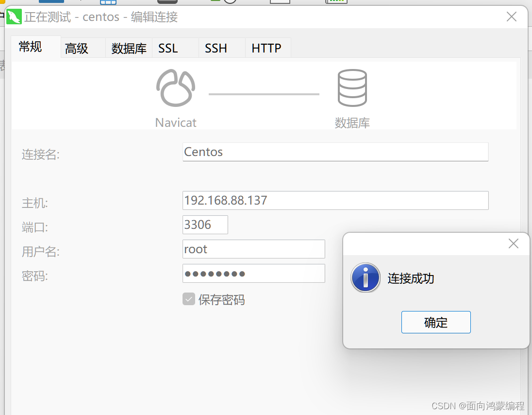Click the 主机: label
Screen dimensions: 532x415
coord(35,203)
